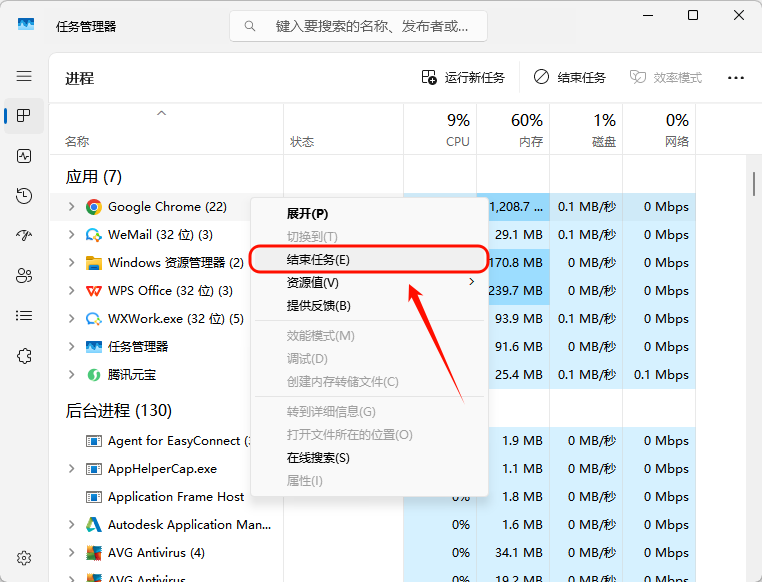762x582 pixels.
Task: Expand the WeMail (32 位) process group
Action: click(71, 235)
